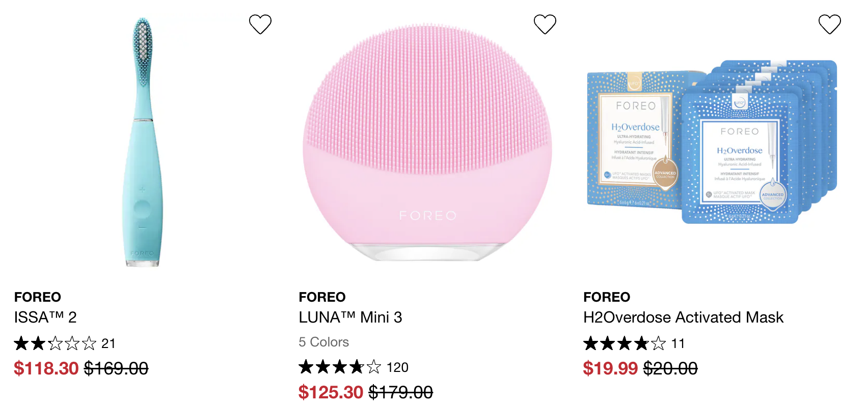Click the $118.30 sale price
The height and width of the screenshot is (406, 868).
coord(46,368)
